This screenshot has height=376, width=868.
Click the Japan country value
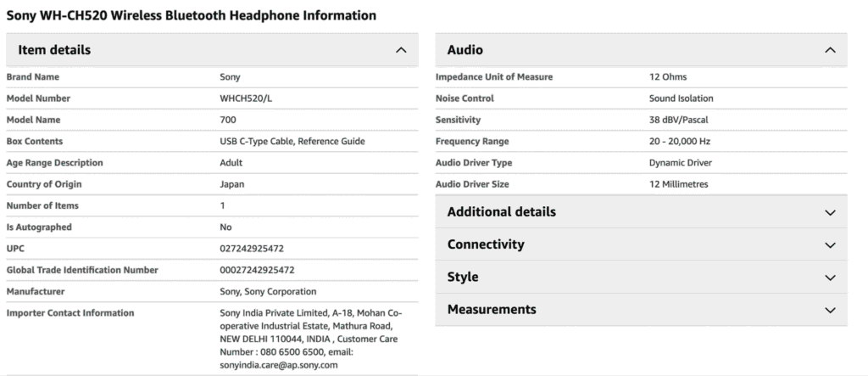tap(232, 184)
